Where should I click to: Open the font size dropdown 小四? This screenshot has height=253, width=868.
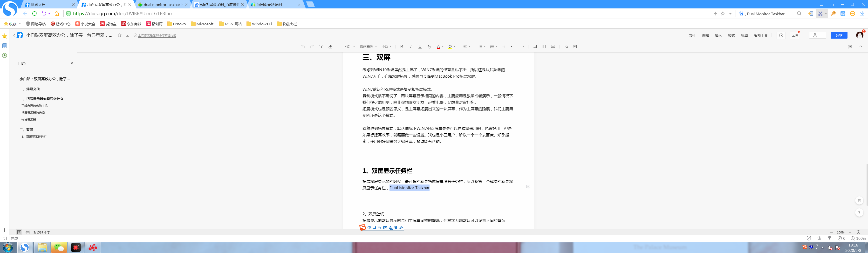point(387,47)
